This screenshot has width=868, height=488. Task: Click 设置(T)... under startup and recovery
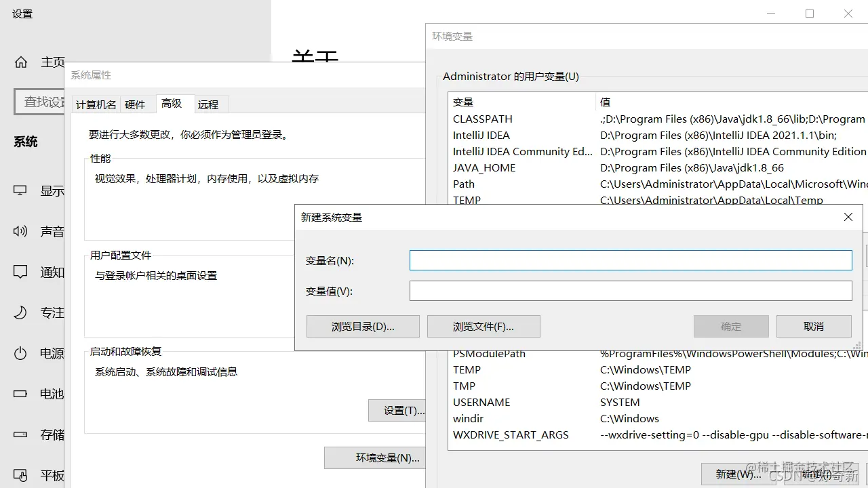[397, 410]
